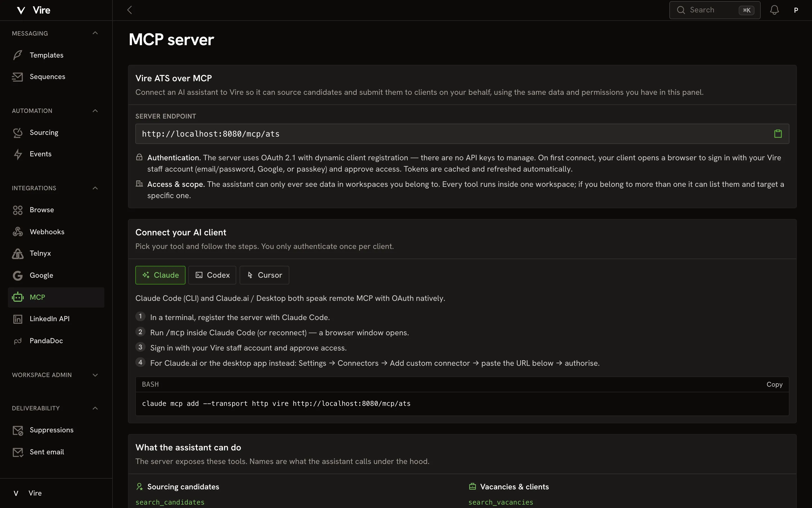The image size is (812, 508).
Task: Click the server endpoint URL field
Action: point(462,134)
